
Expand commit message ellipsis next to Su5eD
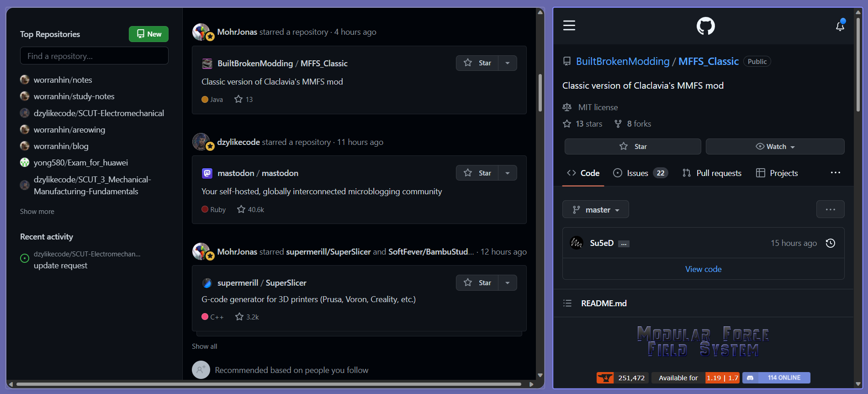[624, 244]
